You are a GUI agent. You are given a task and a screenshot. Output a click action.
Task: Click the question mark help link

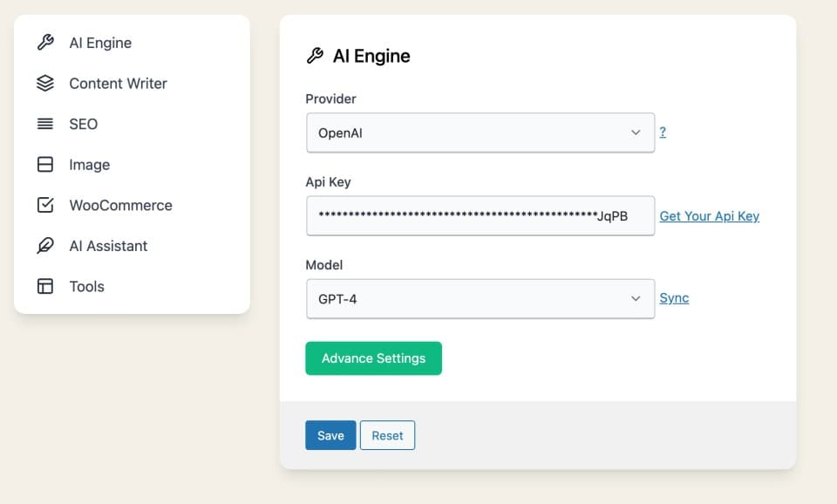pyautogui.click(x=663, y=132)
